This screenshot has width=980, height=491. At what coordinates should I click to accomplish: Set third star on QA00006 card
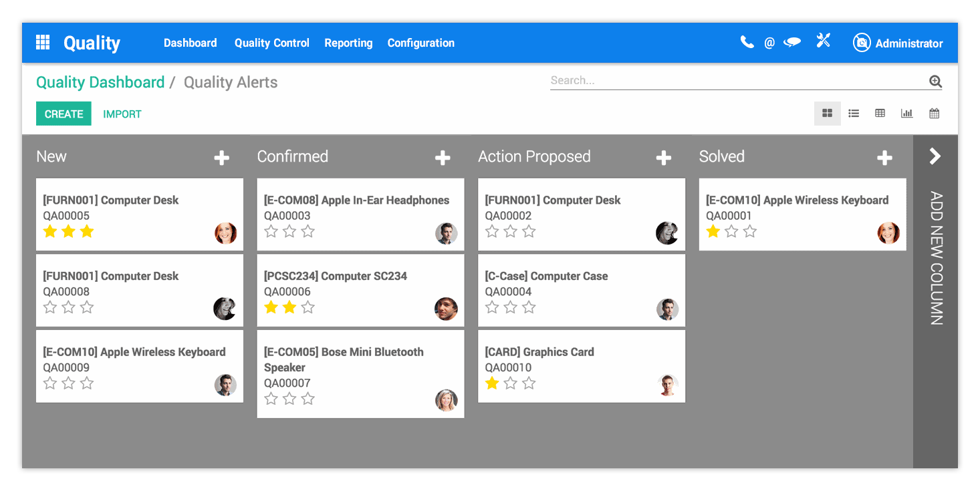click(308, 307)
